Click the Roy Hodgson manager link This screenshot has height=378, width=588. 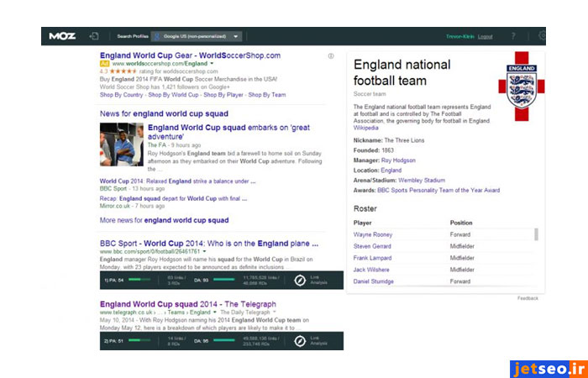point(398,160)
